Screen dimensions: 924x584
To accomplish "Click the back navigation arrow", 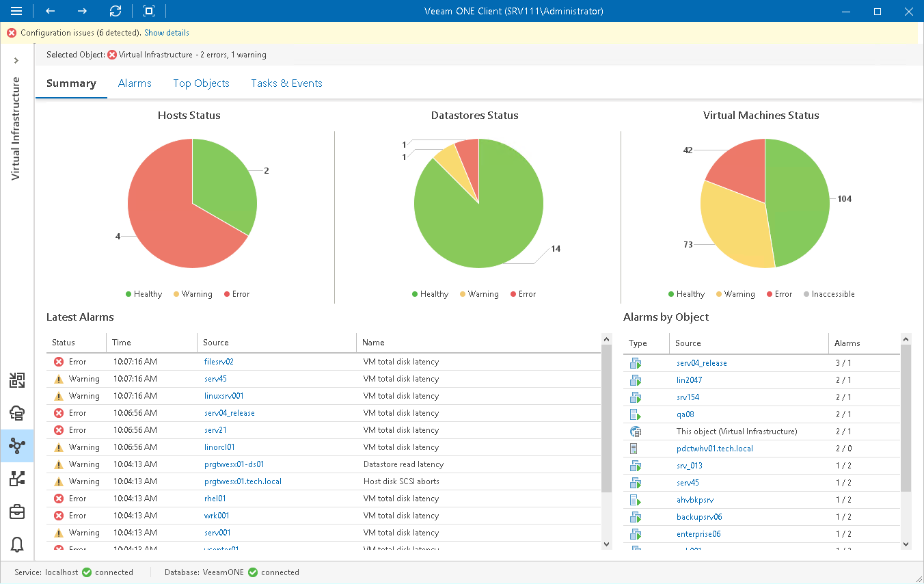I will tap(50, 11).
